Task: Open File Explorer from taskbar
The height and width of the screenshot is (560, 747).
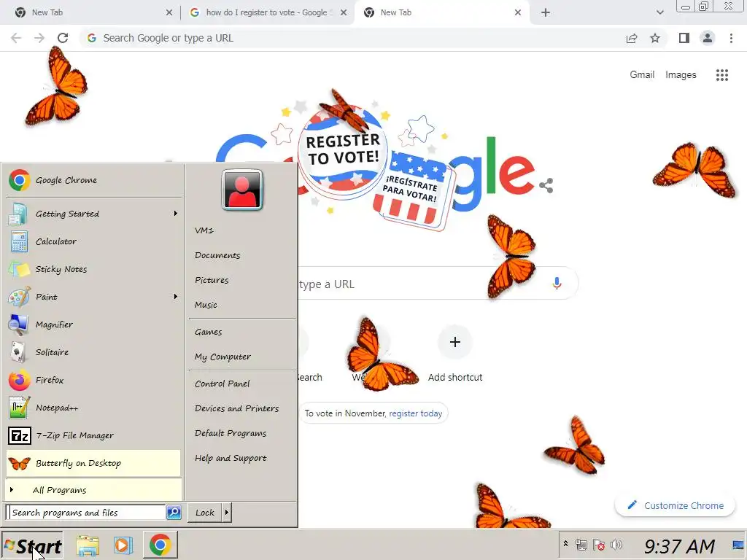Action: coord(88,545)
